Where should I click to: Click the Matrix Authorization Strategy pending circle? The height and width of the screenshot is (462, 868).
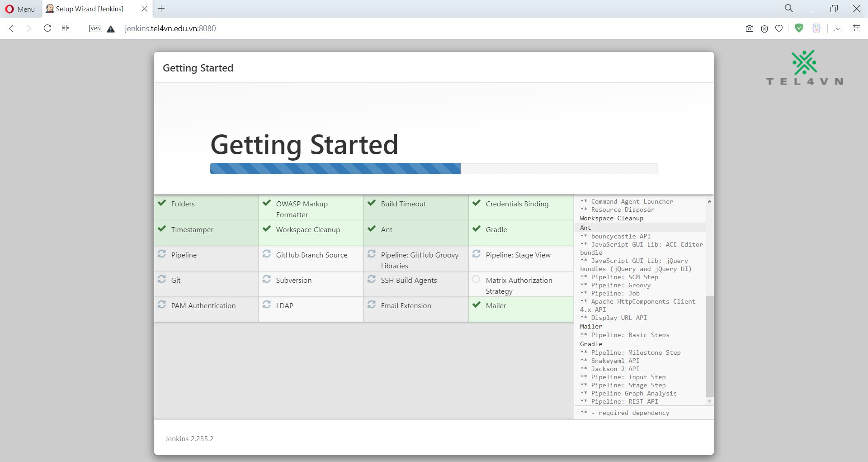pyautogui.click(x=476, y=279)
